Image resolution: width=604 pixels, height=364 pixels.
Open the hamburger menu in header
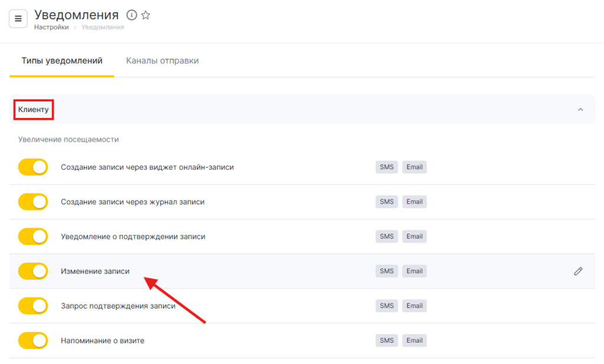tap(18, 19)
